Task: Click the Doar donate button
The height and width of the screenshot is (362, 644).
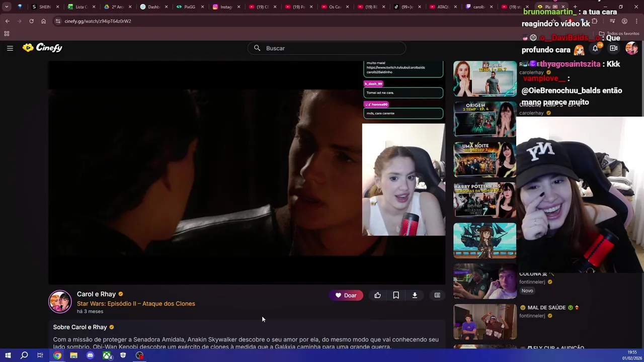Action: coord(346,295)
